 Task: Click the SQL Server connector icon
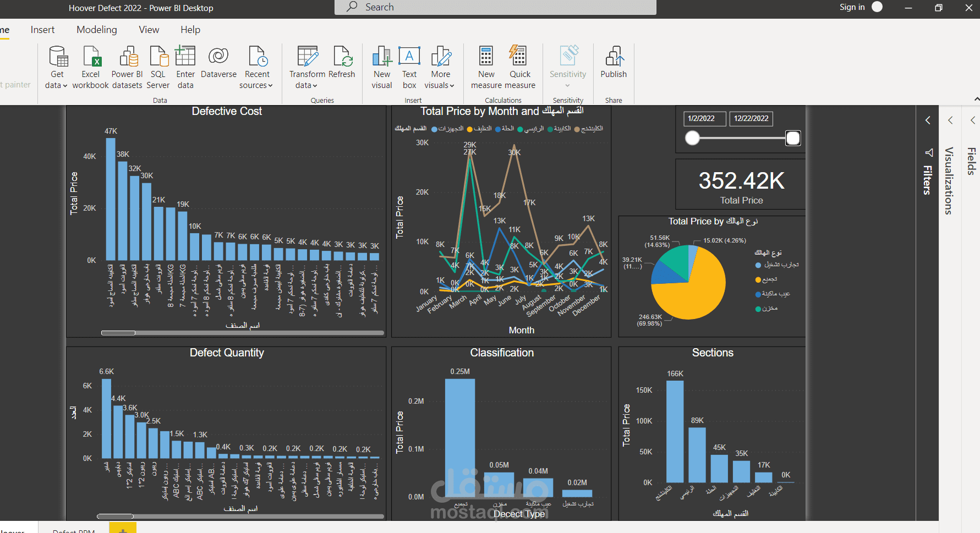158,56
